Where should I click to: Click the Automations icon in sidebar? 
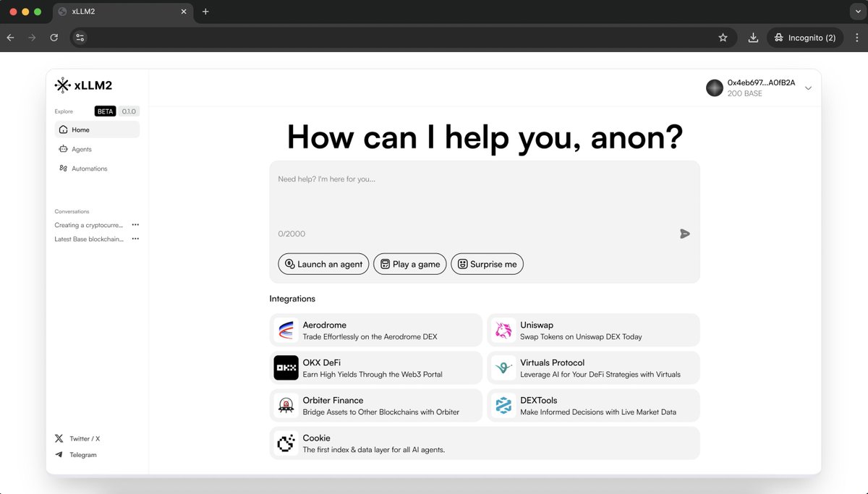[x=64, y=169]
